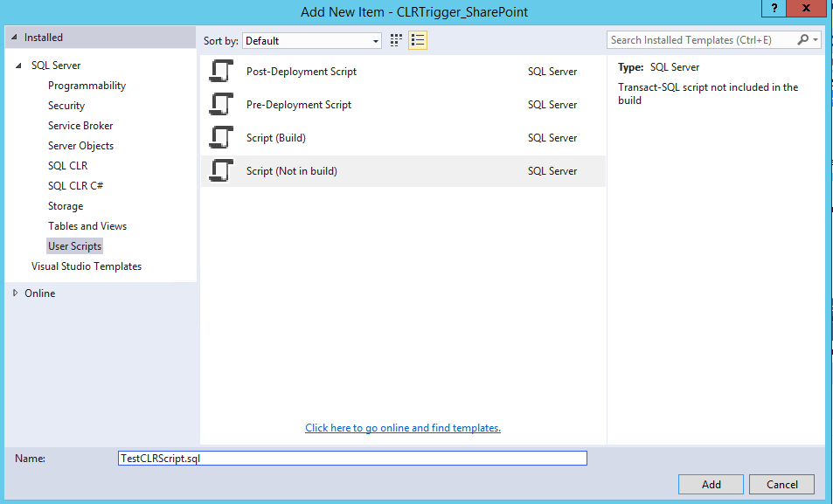Collapse the Installed section
Image resolution: width=833 pixels, height=504 pixels.
pyautogui.click(x=14, y=38)
